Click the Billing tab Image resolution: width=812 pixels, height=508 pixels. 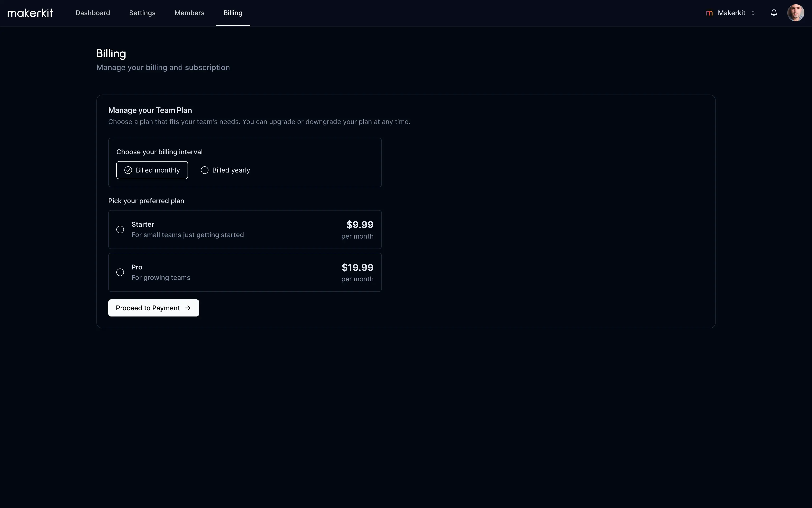tap(233, 13)
